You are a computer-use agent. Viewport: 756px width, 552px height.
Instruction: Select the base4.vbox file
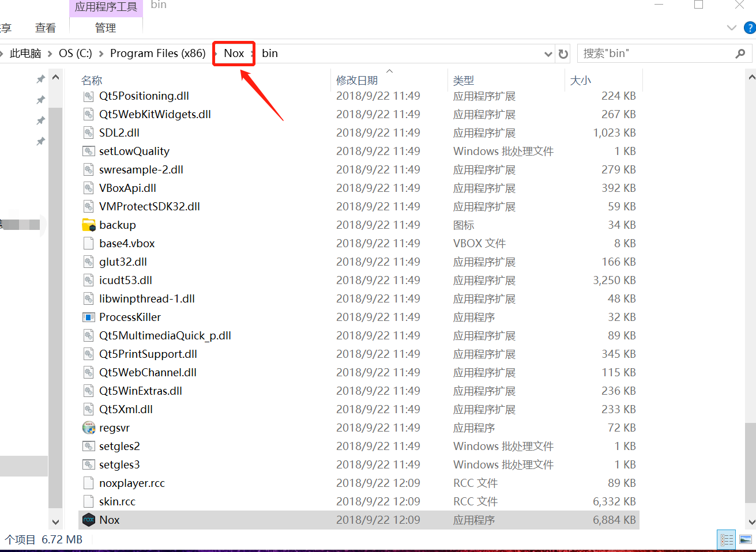click(x=126, y=243)
